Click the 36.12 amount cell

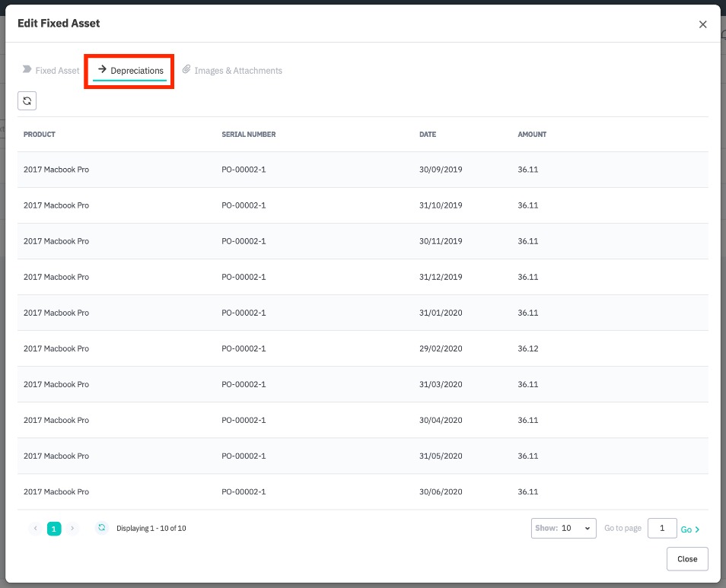(528, 348)
